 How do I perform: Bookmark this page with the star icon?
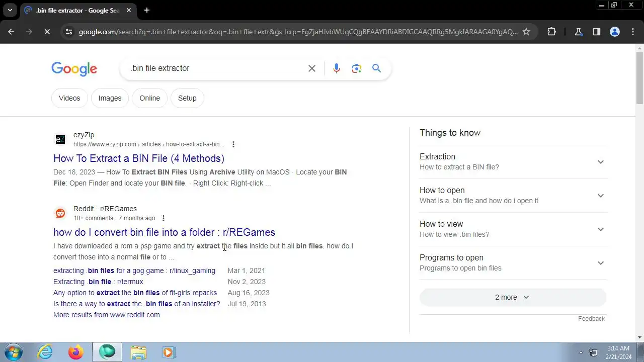pyautogui.click(x=526, y=32)
